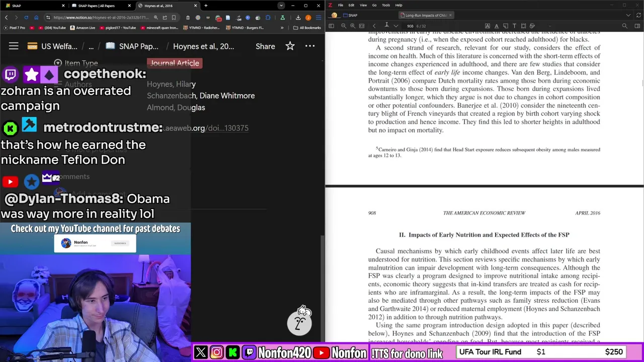Open the SNAP Pap... breadcrumb in Notion
Viewport: 644px width, 362px height.
[x=132, y=46]
